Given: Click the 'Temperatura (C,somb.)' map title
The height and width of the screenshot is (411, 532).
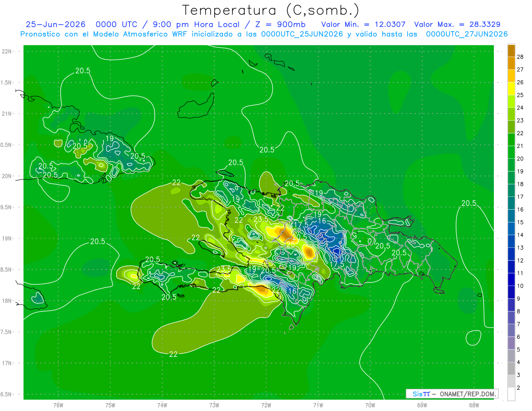Looking at the screenshot, I should coord(270,10).
